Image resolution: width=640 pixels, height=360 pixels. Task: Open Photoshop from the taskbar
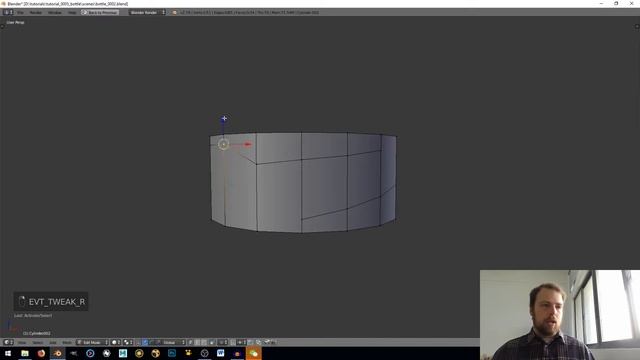[x=172, y=353]
